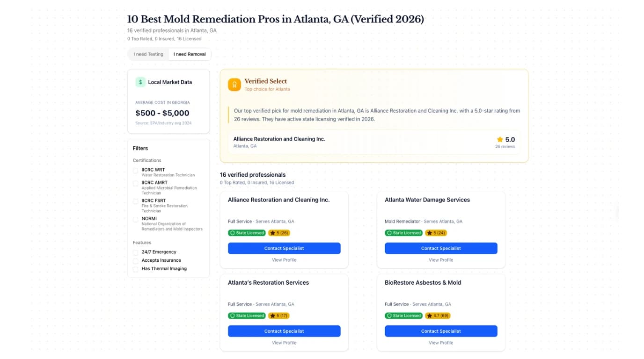Select the I need Removal tab
This screenshot has height=359, width=644.
(190, 54)
